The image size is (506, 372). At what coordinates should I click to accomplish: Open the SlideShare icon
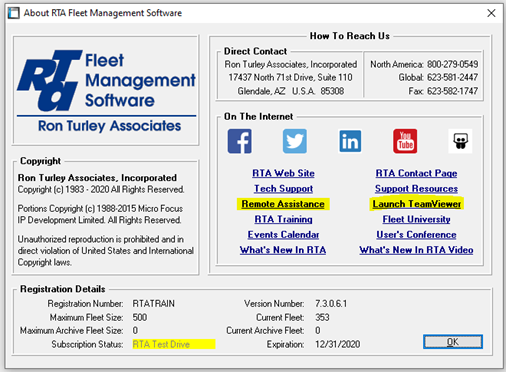460,141
